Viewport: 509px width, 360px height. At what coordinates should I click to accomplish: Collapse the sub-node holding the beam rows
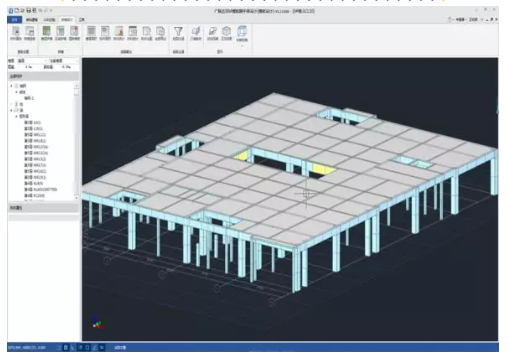pos(16,116)
